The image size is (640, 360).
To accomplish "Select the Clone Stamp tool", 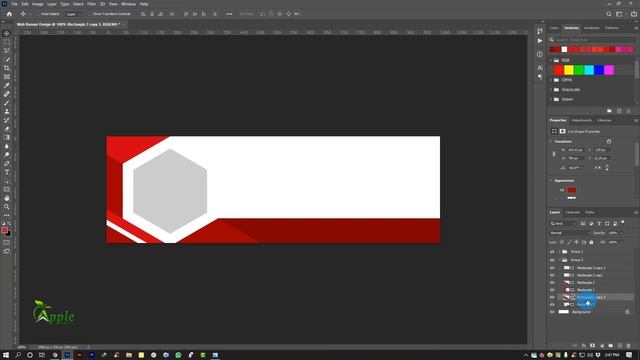I will 7,111.
